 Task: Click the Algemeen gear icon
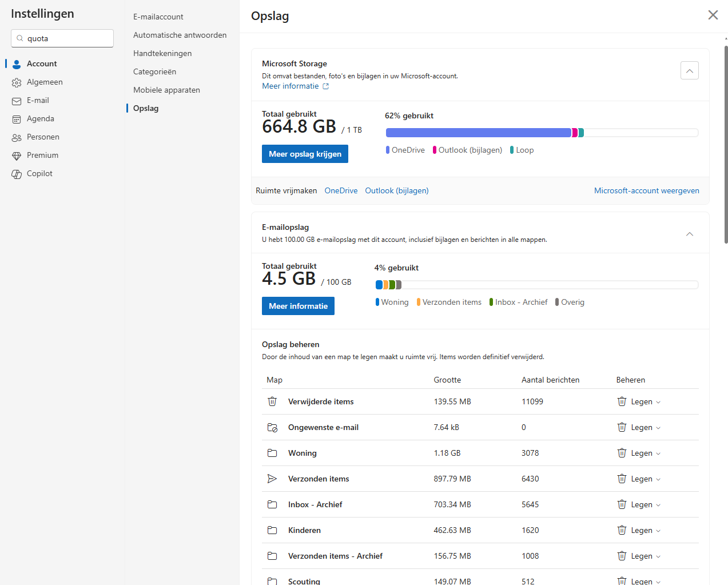coord(17,82)
